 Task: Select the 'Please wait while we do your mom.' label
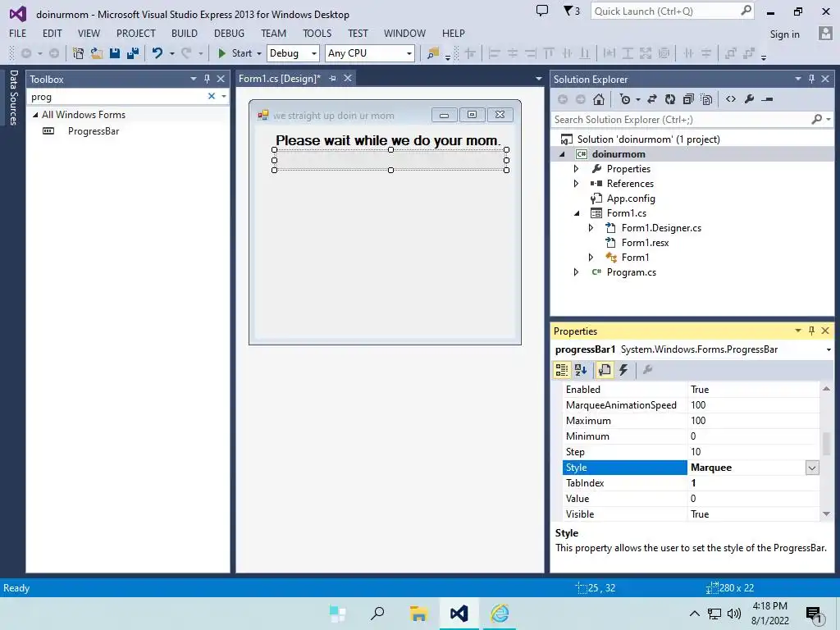coord(388,140)
